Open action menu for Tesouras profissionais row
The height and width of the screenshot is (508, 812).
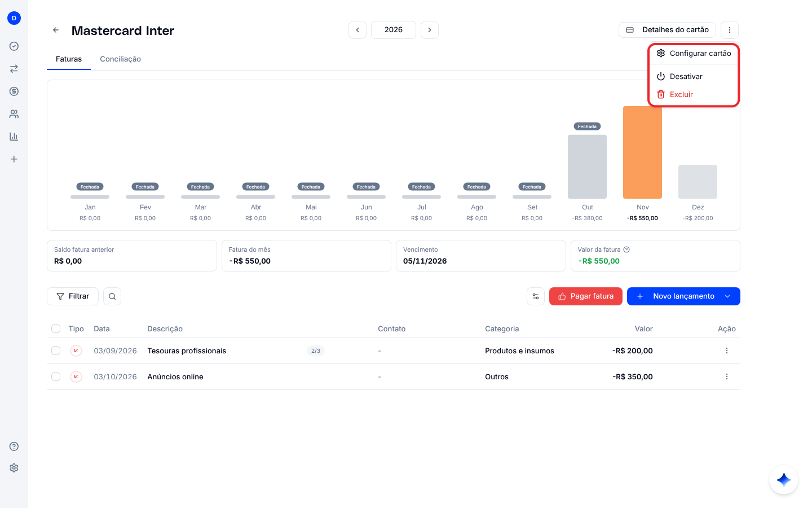[x=727, y=351]
